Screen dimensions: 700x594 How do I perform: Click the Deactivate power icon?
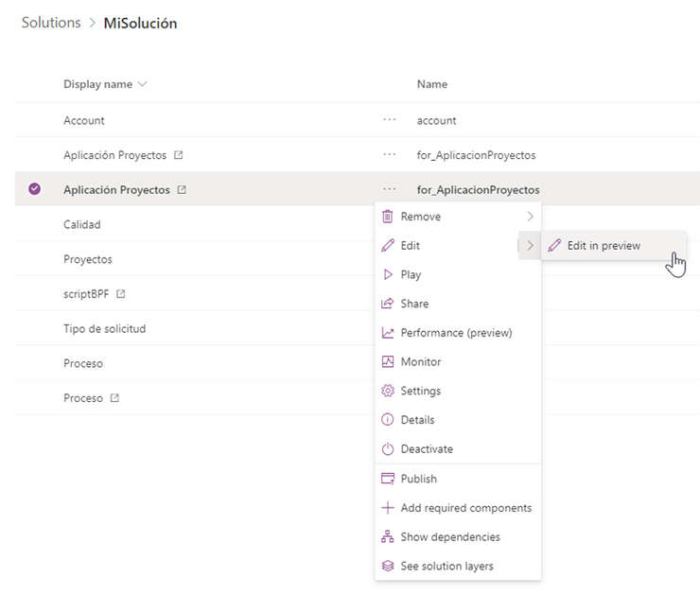tap(388, 449)
